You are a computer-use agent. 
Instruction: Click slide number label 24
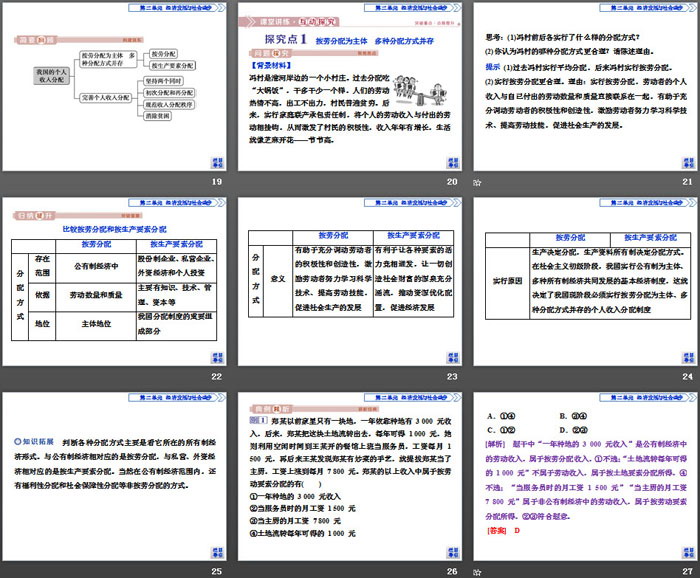click(x=688, y=377)
